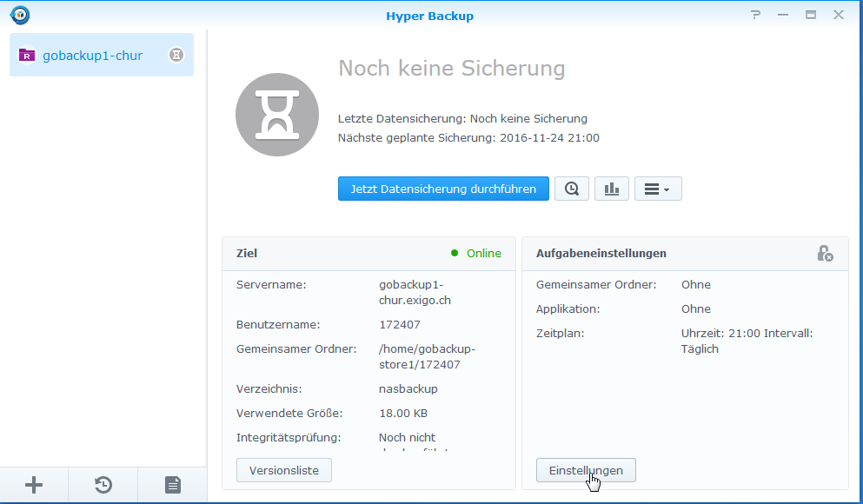The height and width of the screenshot is (504, 863).
Task: Click the Nächste geplante Sicherung date line
Action: 468,137
